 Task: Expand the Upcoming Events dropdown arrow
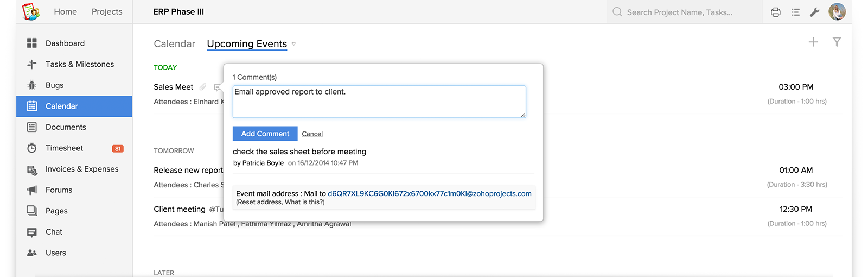click(x=294, y=44)
